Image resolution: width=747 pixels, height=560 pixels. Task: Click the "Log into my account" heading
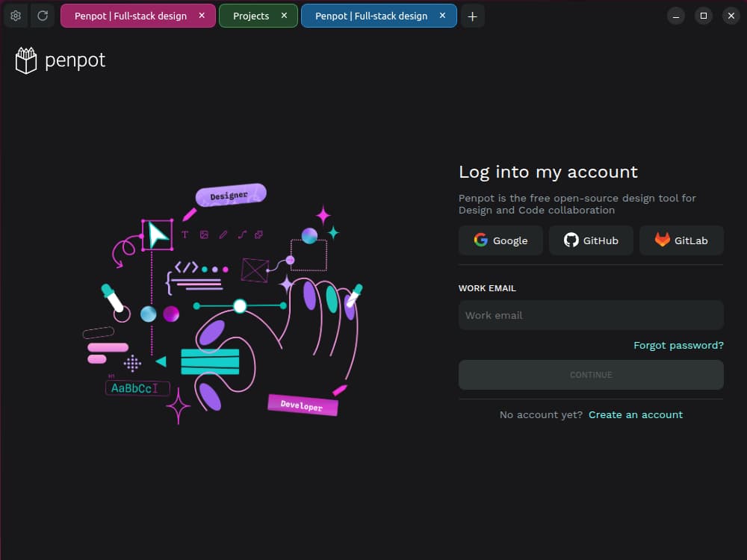pos(548,172)
